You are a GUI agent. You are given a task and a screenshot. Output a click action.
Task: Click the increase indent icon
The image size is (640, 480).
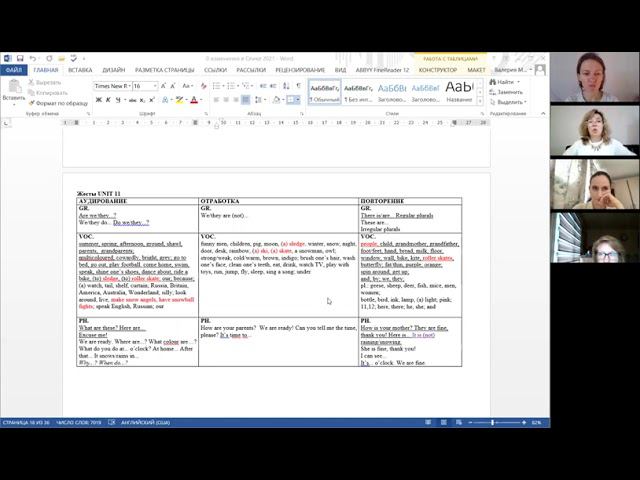coord(273,86)
